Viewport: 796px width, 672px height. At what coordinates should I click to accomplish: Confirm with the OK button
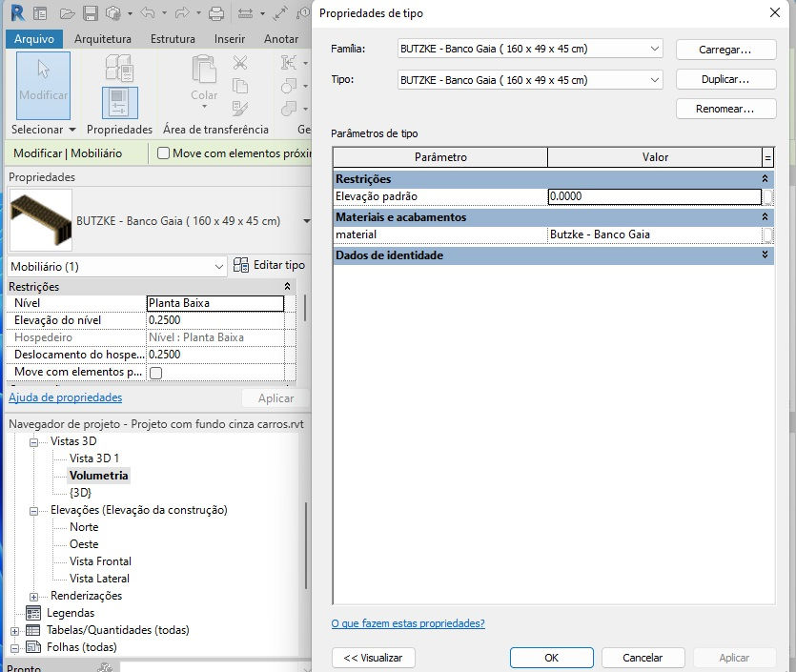click(x=551, y=658)
